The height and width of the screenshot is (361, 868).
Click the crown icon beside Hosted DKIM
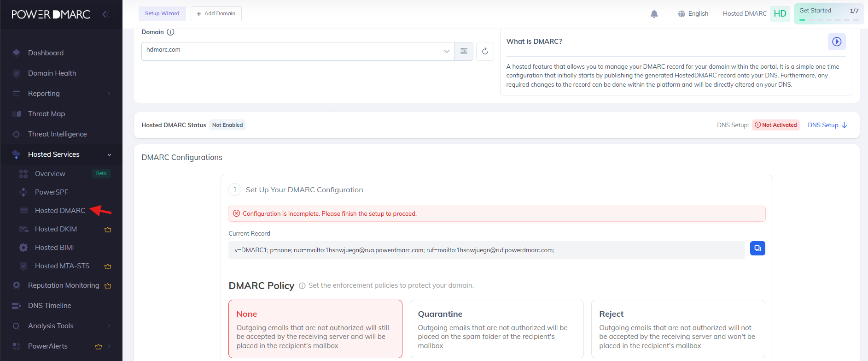pos(108,230)
